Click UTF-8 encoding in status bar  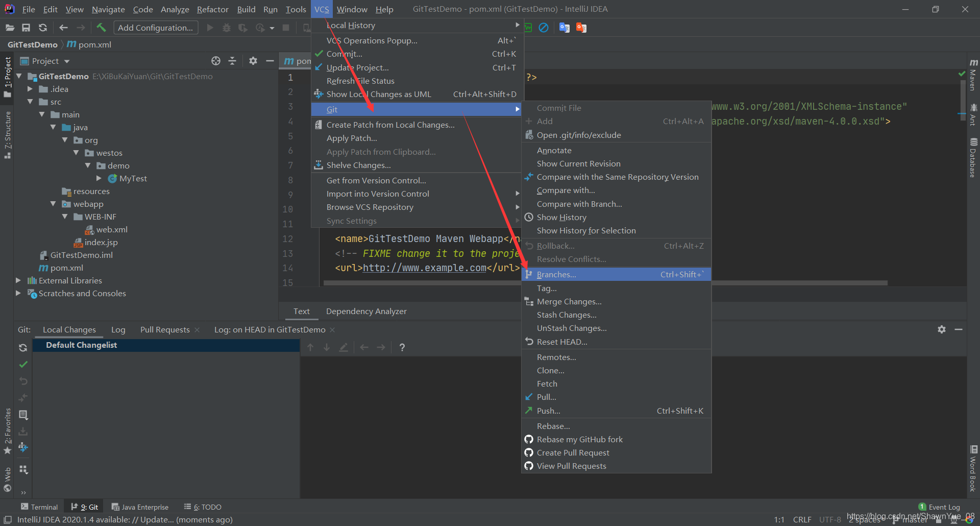[x=830, y=520]
